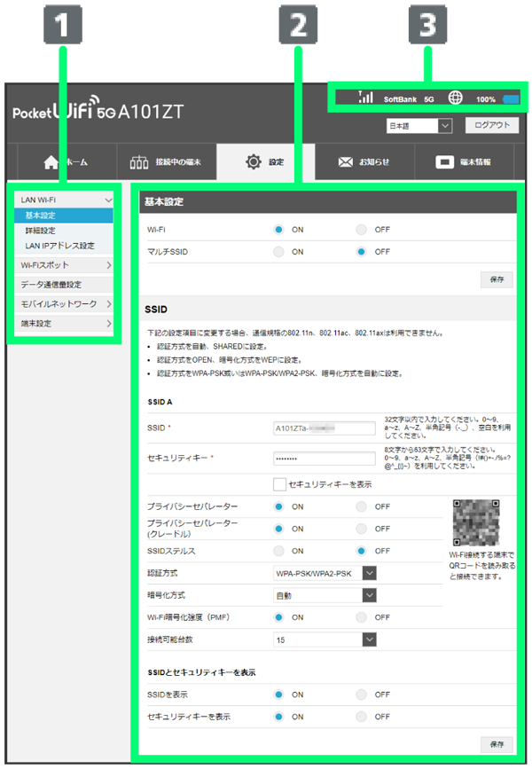The width and height of the screenshot is (532, 769).
Task: Check the show security key checkbox
Action: (x=280, y=483)
